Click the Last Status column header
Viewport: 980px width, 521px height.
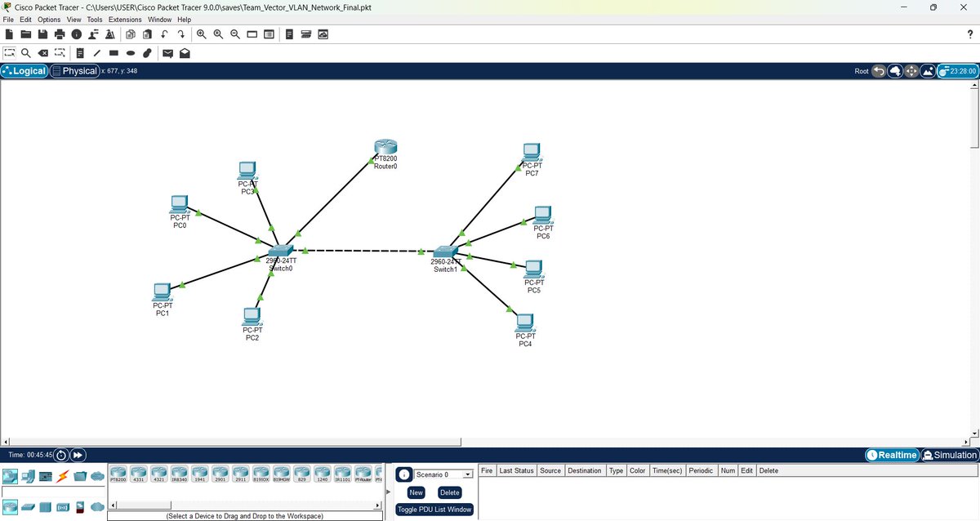coord(517,470)
